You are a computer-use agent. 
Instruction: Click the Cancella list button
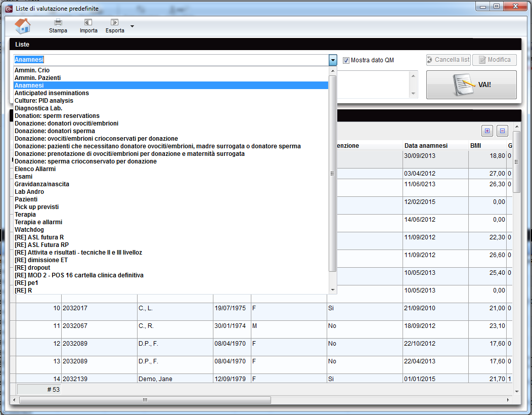click(448, 60)
